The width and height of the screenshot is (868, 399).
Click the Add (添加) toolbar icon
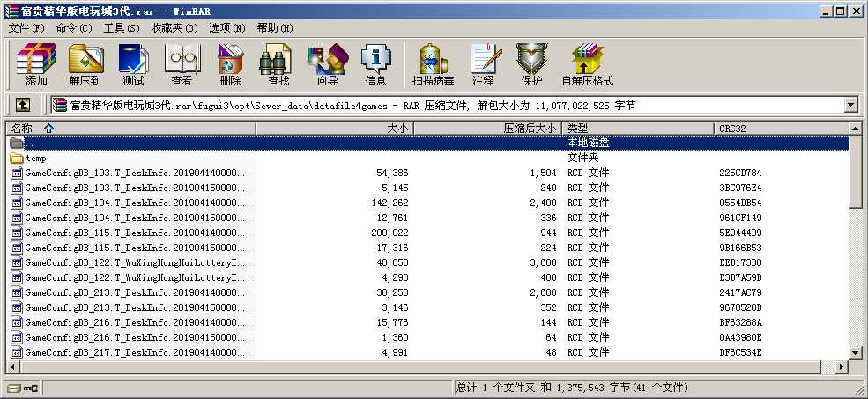pyautogui.click(x=36, y=64)
